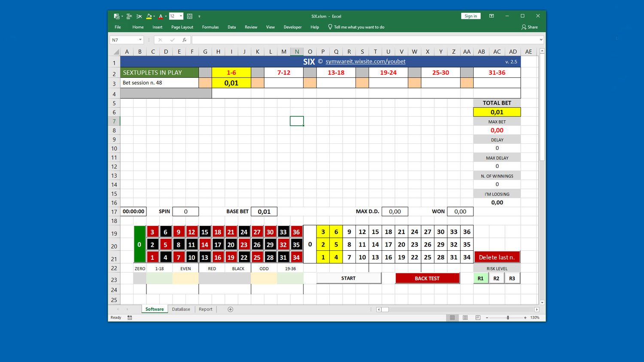Open the Page Layout ribbon tab
Screen dimensions: 644x362
(x=182, y=27)
